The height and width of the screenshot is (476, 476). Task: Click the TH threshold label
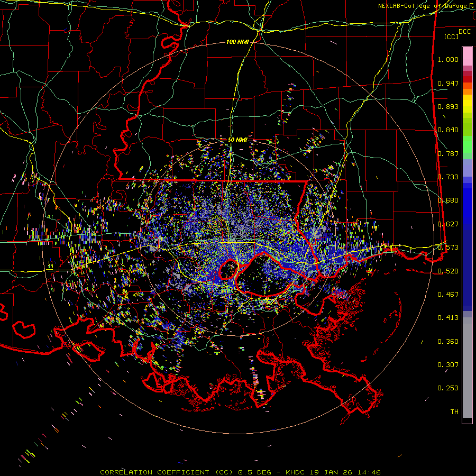454,412
